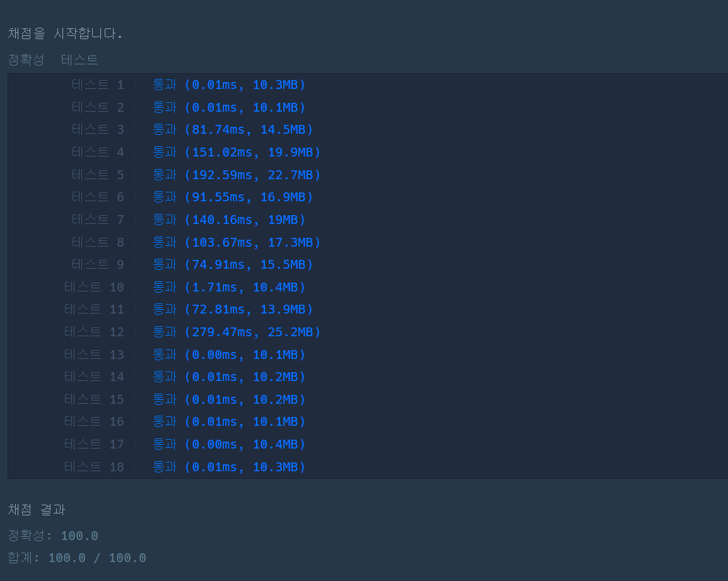The height and width of the screenshot is (581, 728).
Task: Select the 테스트 10 row label
Action: click(x=93, y=286)
